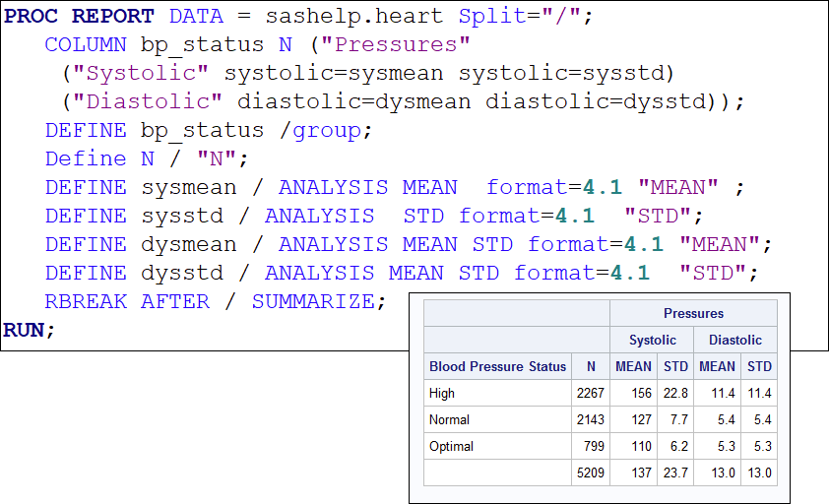Click the total count cell 5209
Viewport: 829px width, 504px height.
pyautogui.click(x=591, y=472)
